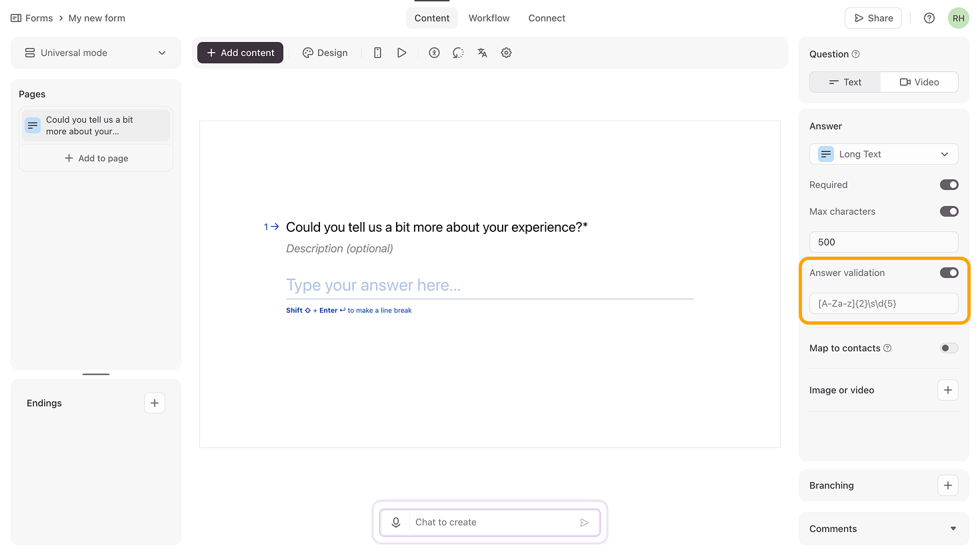Open the translation languages icon
980x556 pixels.
point(482,53)
